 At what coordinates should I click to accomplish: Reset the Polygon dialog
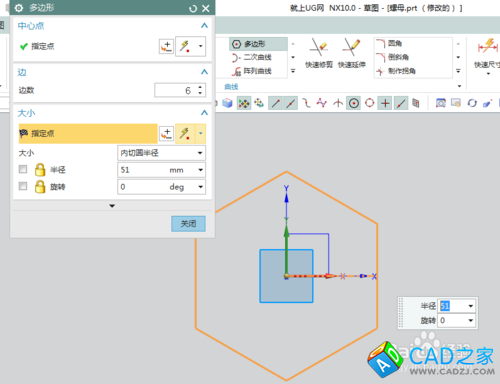click(x=193, y=8)
